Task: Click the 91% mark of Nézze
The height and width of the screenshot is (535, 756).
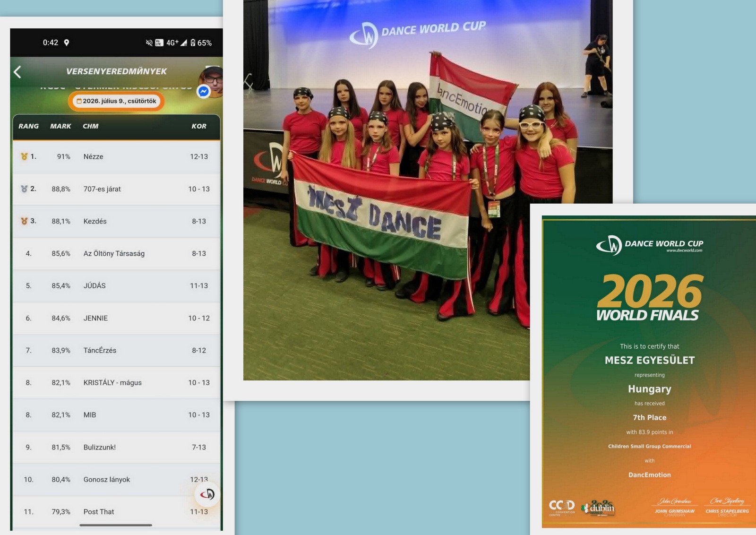Action: [63, 156]
